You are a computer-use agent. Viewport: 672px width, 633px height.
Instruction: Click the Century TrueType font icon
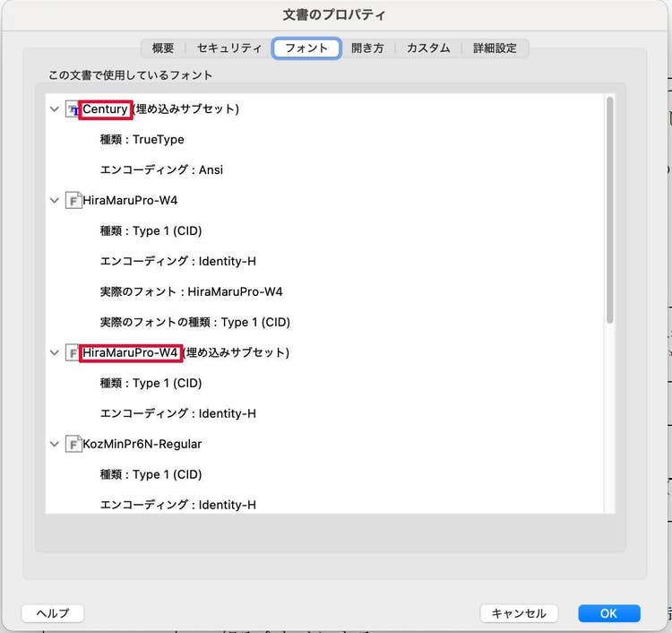coord(73,109)
